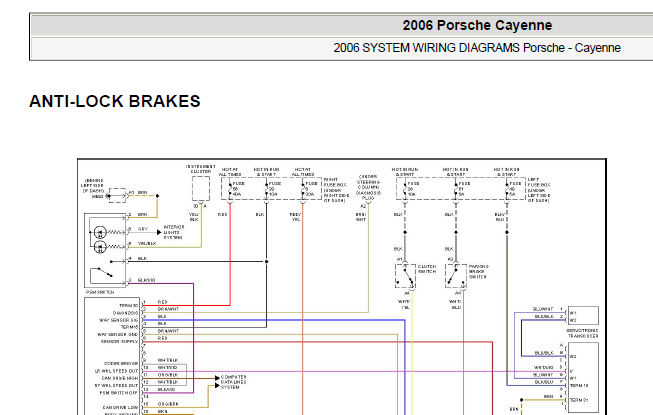Click the "YEL/BLK" wire label at PSM switch
This screenshot has height=415, width=653.
tap(147, 244)
